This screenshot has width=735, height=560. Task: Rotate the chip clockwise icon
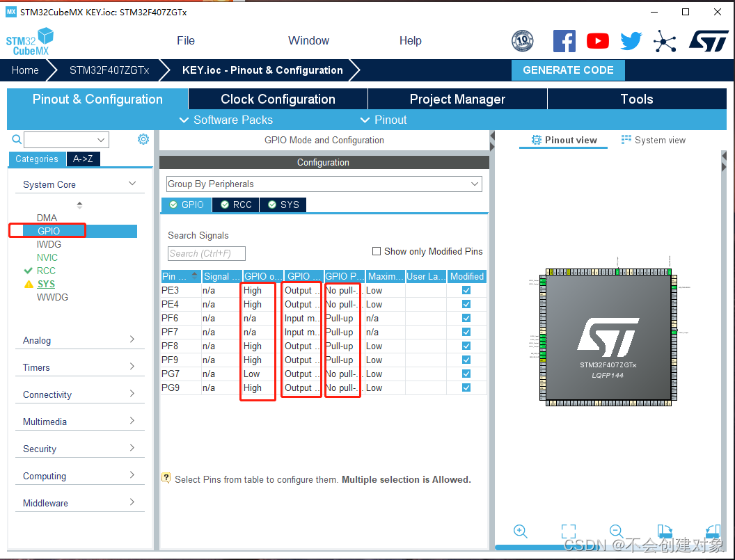click(665, 531)
